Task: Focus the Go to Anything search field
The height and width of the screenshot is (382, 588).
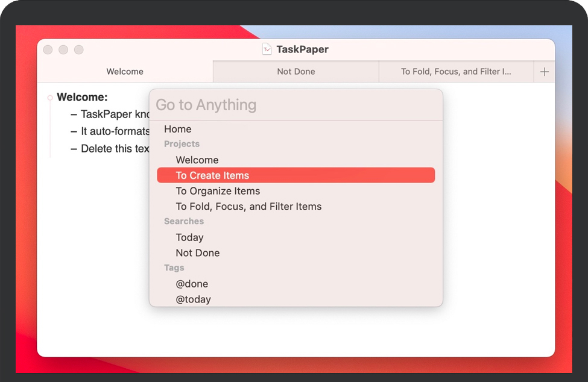Action: (x=296, y=105)
